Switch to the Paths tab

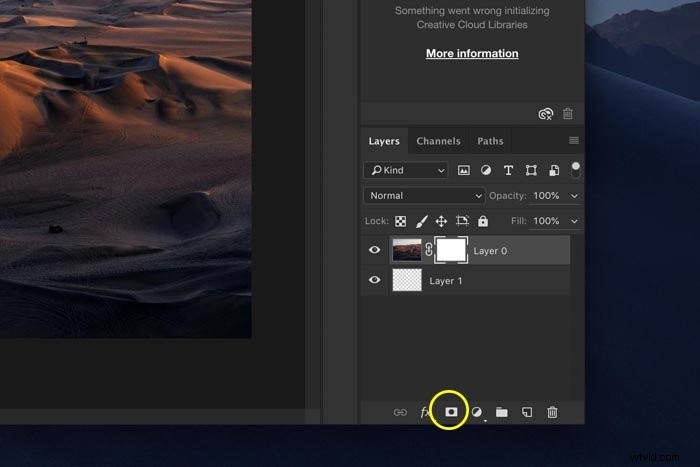(x=490, y=141)
